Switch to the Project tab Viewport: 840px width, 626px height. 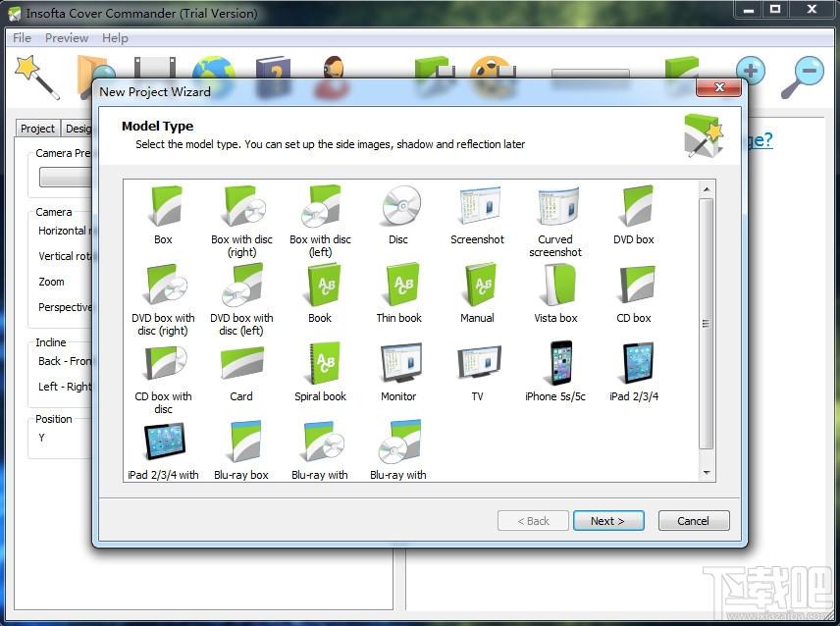tap(37, 129)
